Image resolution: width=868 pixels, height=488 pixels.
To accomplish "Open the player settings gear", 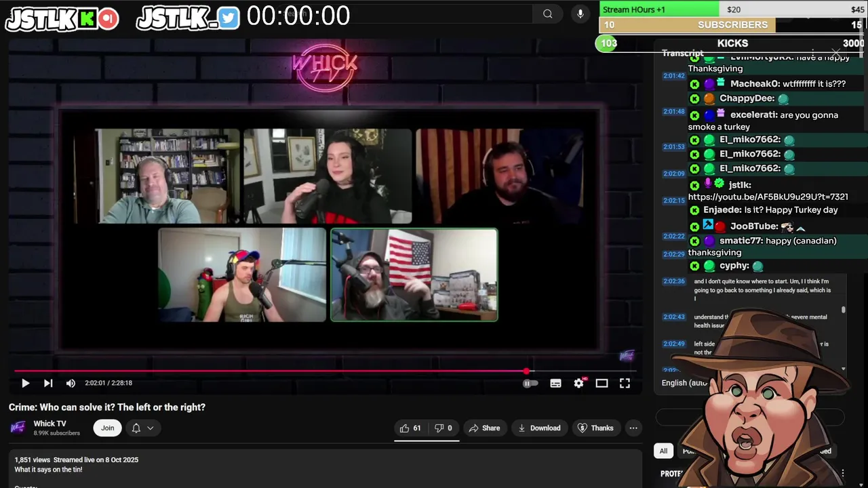I will pyautogui.click(x=578, y=383).
